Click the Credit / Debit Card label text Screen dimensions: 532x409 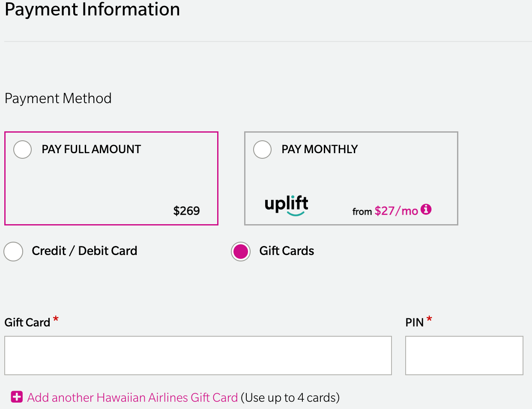pyautogui.click(x=84, y=251)
